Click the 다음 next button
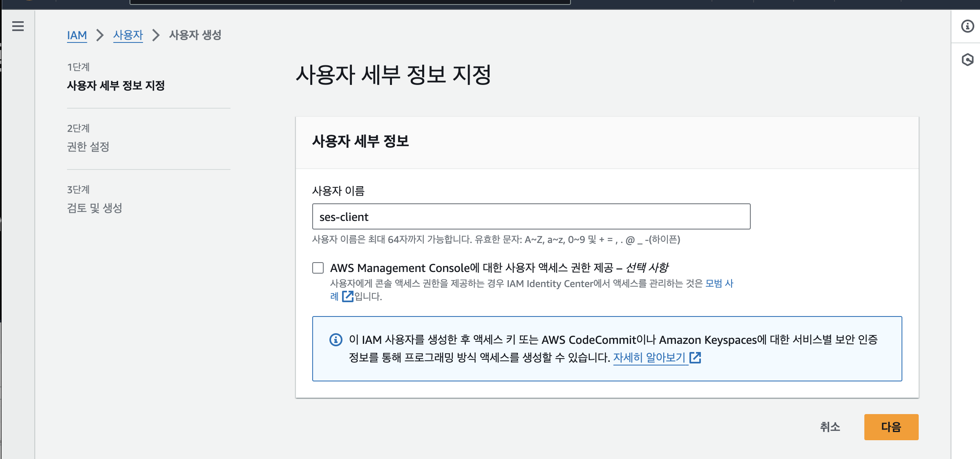Screen dimensions: 980x459 [891, 427]
